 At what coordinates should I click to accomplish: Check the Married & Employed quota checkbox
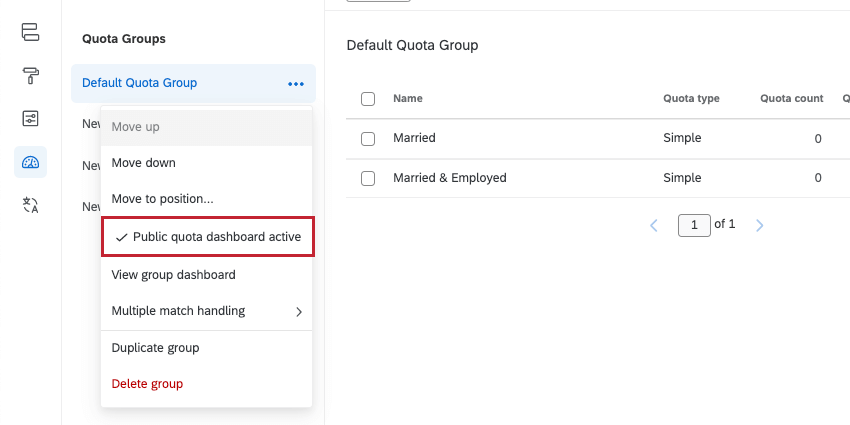click(368, 179)
